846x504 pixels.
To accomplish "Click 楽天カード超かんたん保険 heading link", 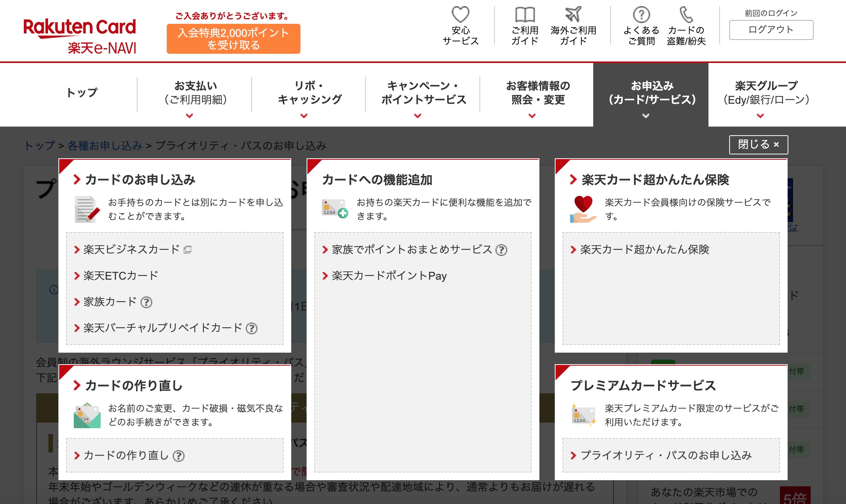I will pos(655,180).
